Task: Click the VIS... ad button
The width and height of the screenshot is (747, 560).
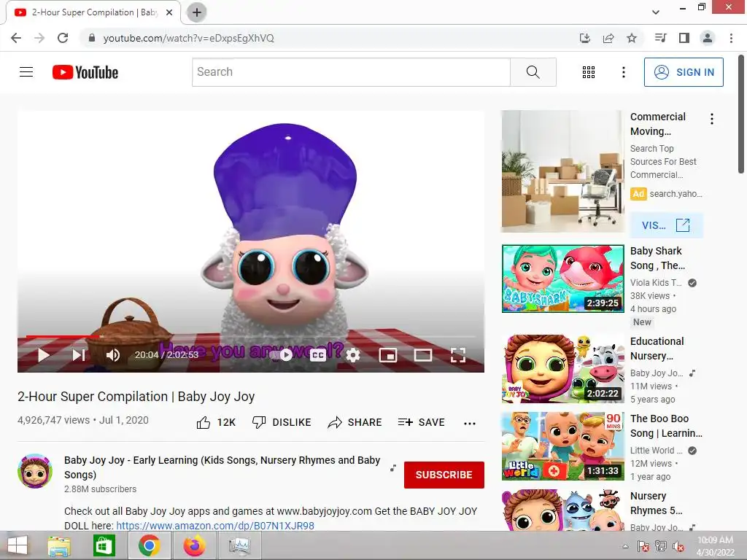Action: [x=666, y=225]
